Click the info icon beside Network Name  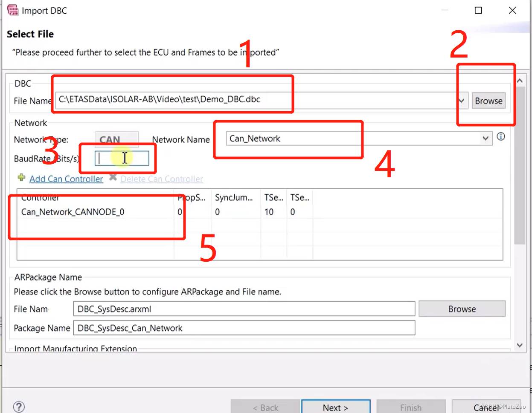pos(501,136)
